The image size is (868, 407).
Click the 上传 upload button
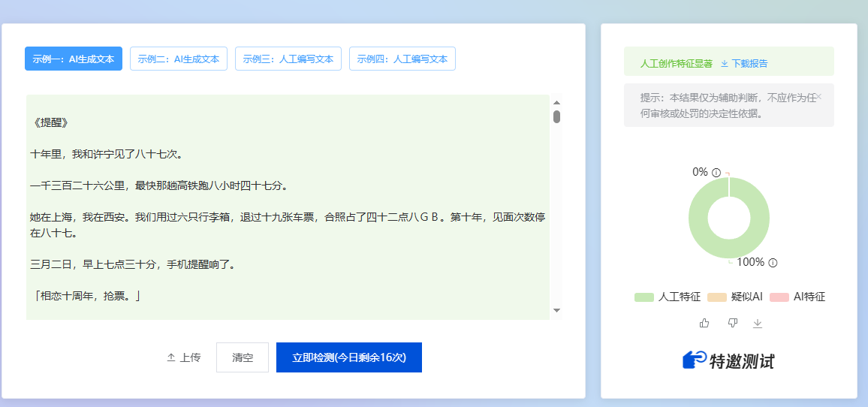click(x=184, y=357)
